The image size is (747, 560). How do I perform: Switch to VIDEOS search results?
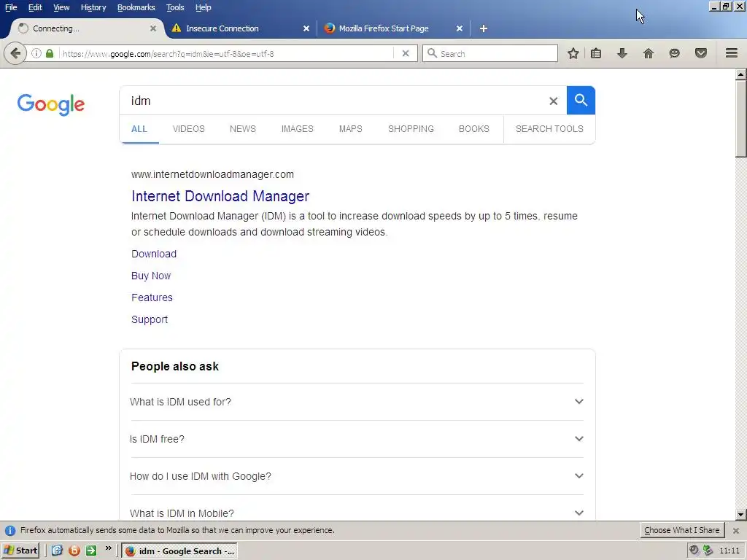pyautogui.click(x=189, y=129)
